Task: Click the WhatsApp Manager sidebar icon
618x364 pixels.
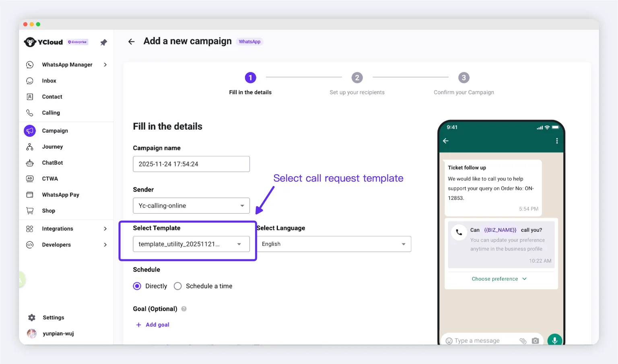Action: pos(30,65)
